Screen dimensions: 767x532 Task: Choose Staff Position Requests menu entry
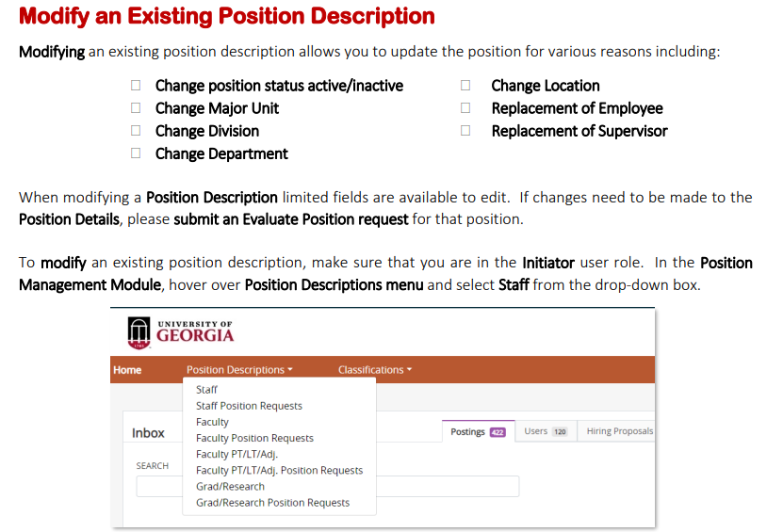(x=249, y=406)
